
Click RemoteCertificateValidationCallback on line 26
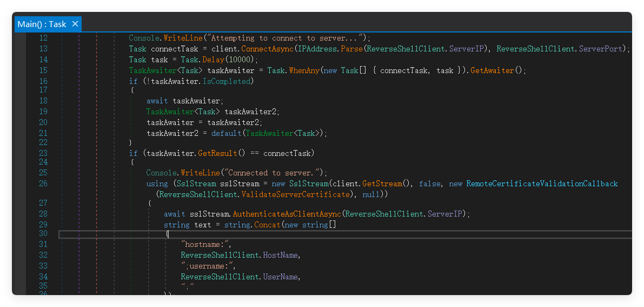542,184
